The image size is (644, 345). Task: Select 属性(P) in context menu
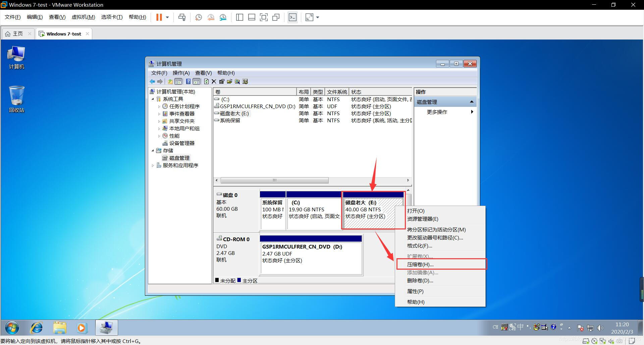tap(441, 291)
